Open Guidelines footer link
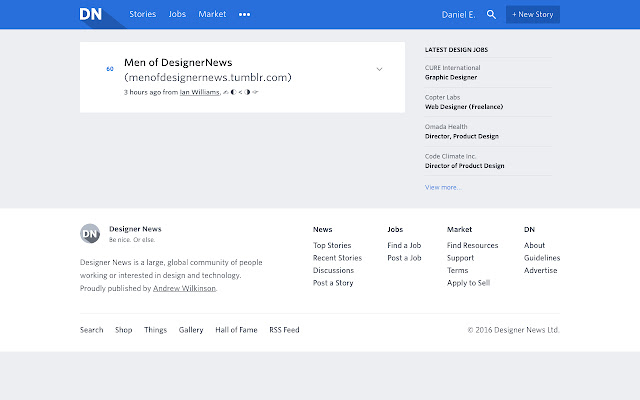The width and height of the screenshot is (640, 400). (x=542, y=258)
